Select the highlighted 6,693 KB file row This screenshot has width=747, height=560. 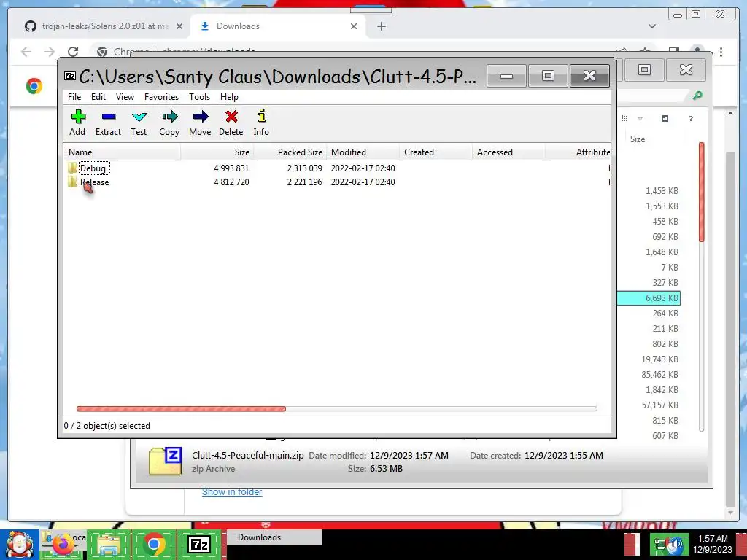coord(649,298)
